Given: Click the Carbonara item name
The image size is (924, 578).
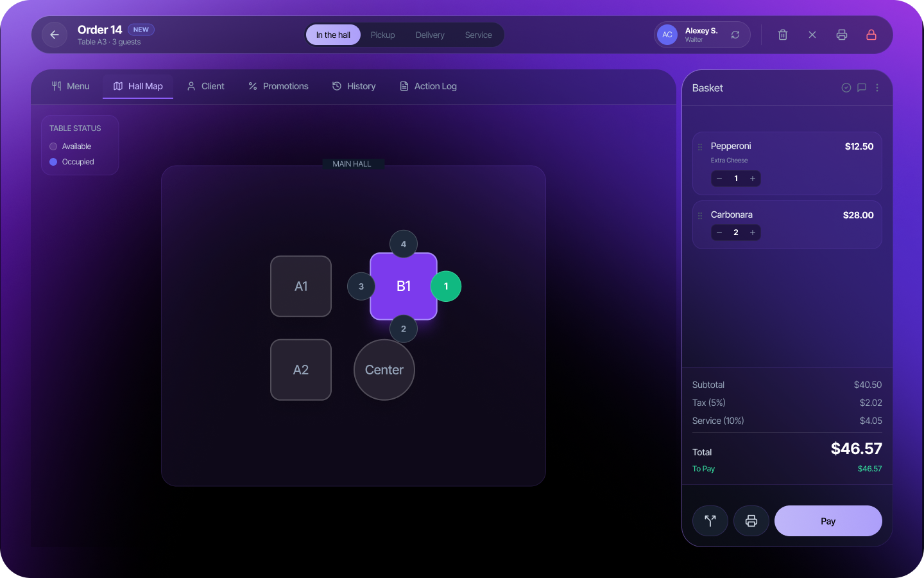Looking at the screenshot, I should coord(732,215).
